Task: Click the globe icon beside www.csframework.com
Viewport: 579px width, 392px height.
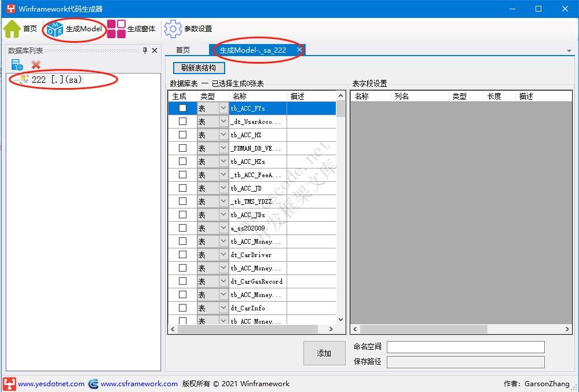Action: point(93,383)
